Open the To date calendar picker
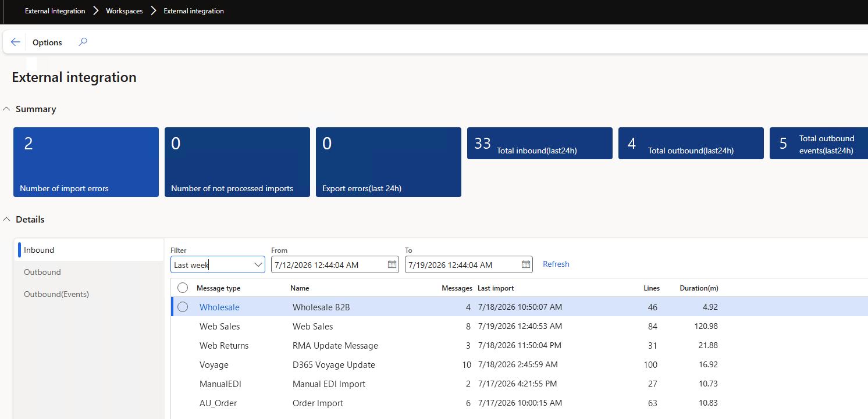 click(x=526, y=264)
